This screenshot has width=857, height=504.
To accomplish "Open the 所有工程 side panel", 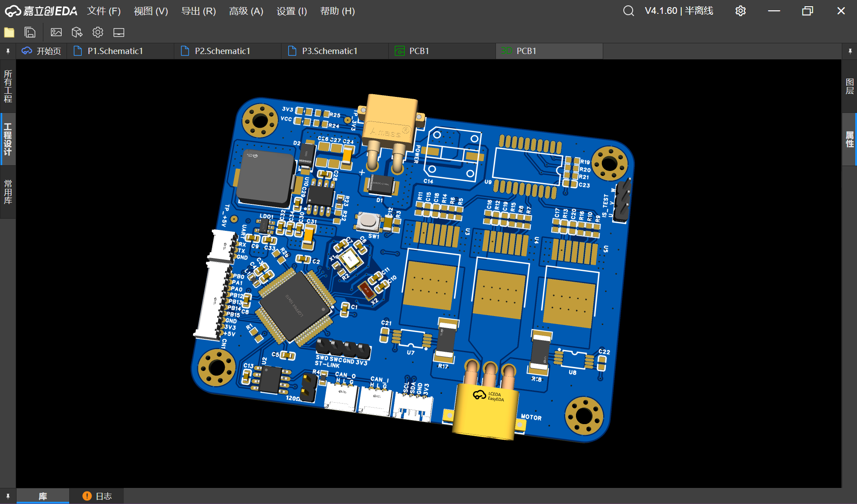I will (x=8, y=86).
